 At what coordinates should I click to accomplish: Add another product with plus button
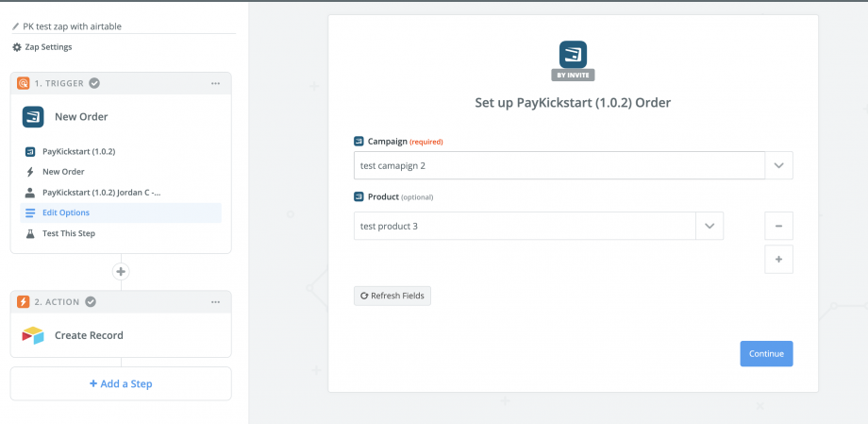point(779,260)
